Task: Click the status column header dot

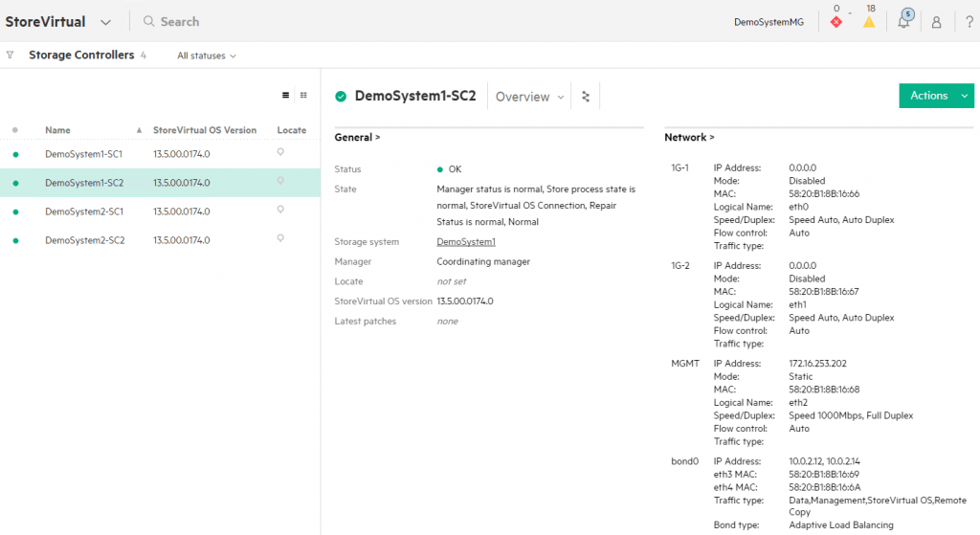Action: pyautogui.click(x=15, y=130)
